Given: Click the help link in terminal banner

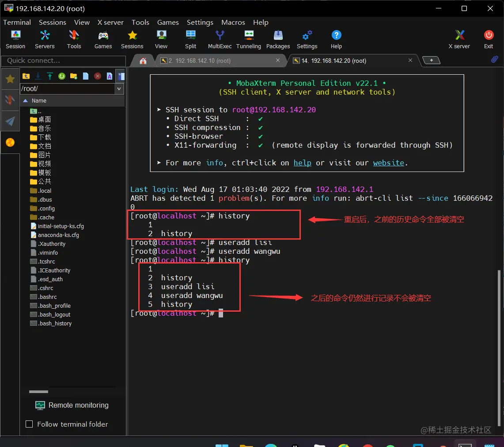Looking at the screenshot, I should pyautogui.click(x=302, y=163).
